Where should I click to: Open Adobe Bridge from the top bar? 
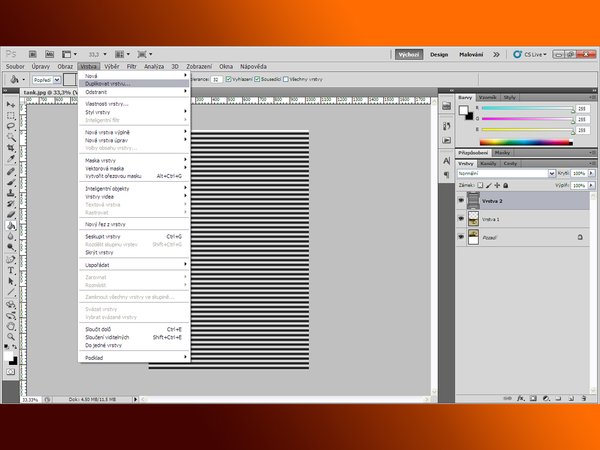(x=33, y=54)
